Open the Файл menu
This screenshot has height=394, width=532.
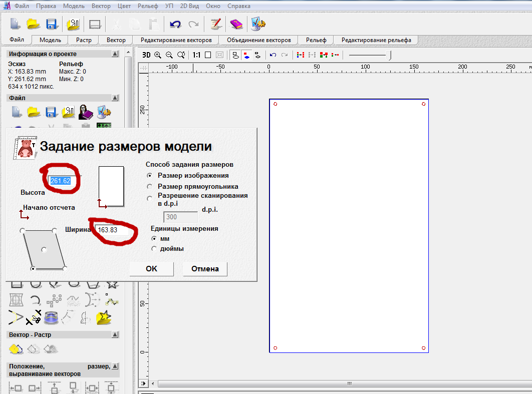click(22, 6)
